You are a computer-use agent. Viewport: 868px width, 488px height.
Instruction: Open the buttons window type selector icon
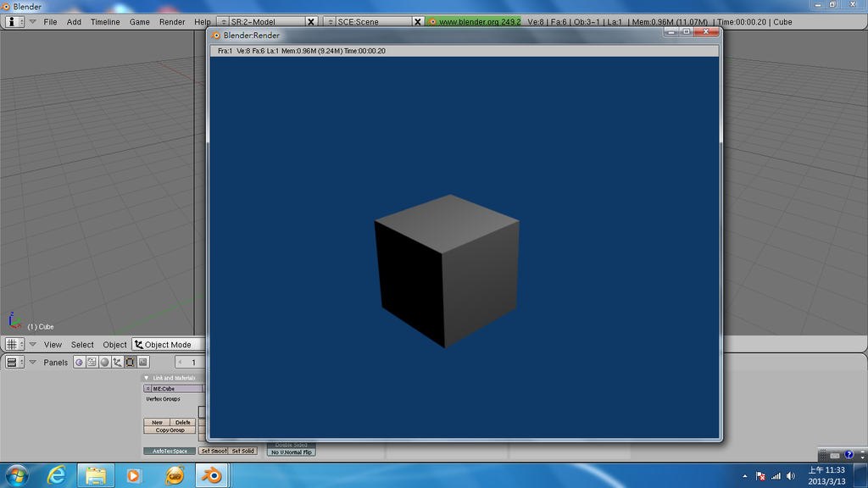tap(14, 363)
